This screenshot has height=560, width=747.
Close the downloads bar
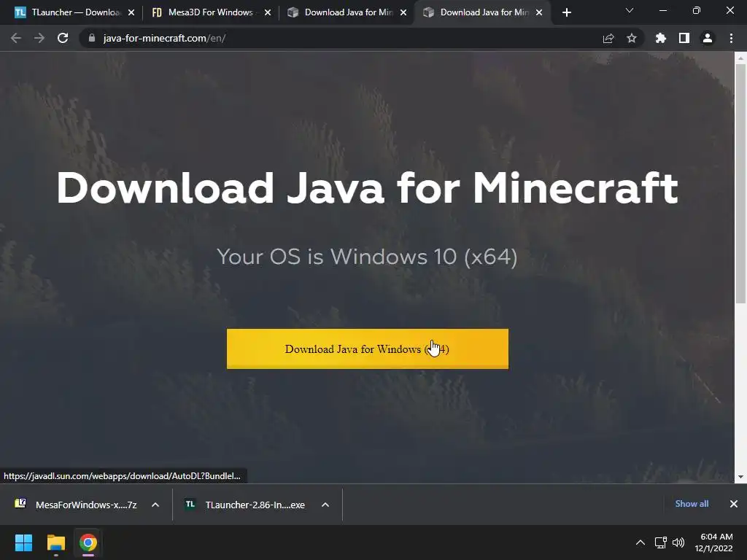[x=734, y=504]
